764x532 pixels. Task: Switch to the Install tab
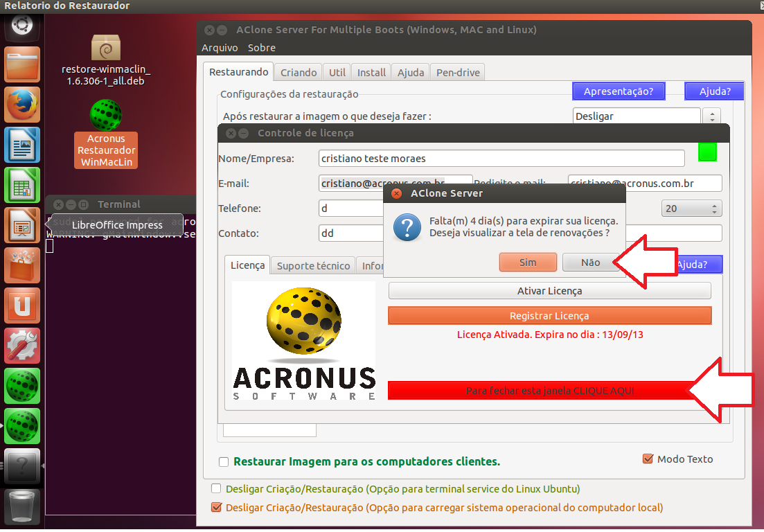tap(371, 73)
